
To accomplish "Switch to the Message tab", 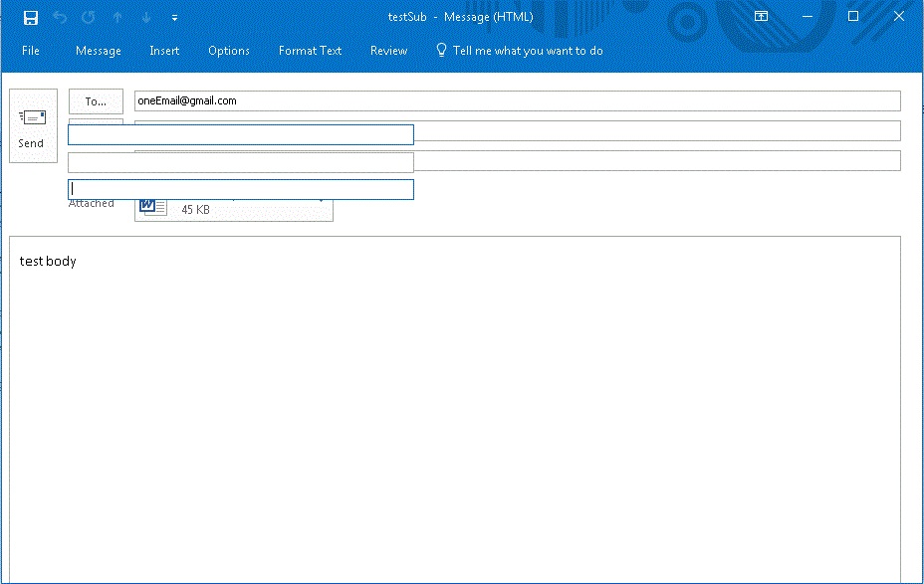I will pos(99,51).
